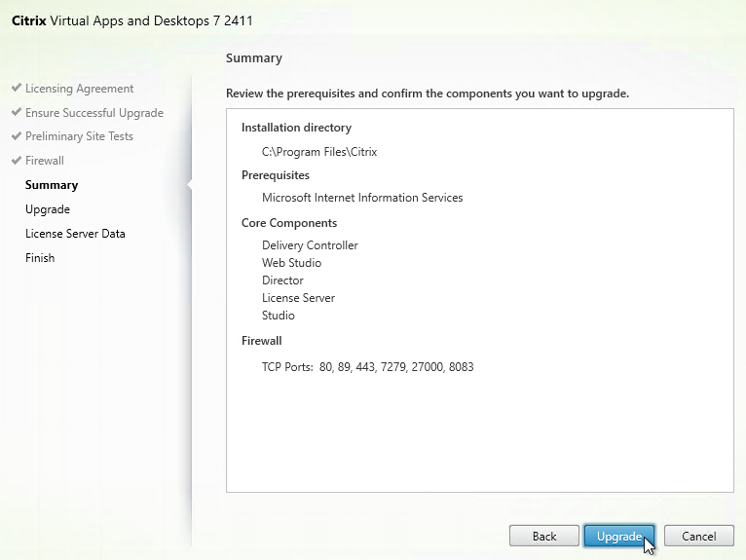Click Web Studio in Core Components
746x560 pixels.
point(291,263)
